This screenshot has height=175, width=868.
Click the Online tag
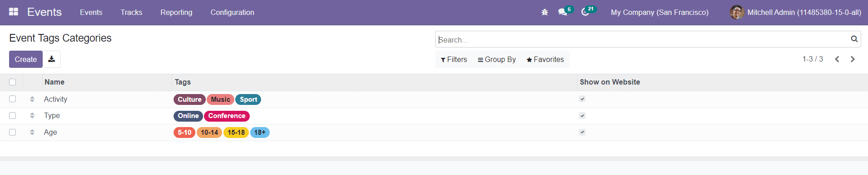[x=188, y=116]
